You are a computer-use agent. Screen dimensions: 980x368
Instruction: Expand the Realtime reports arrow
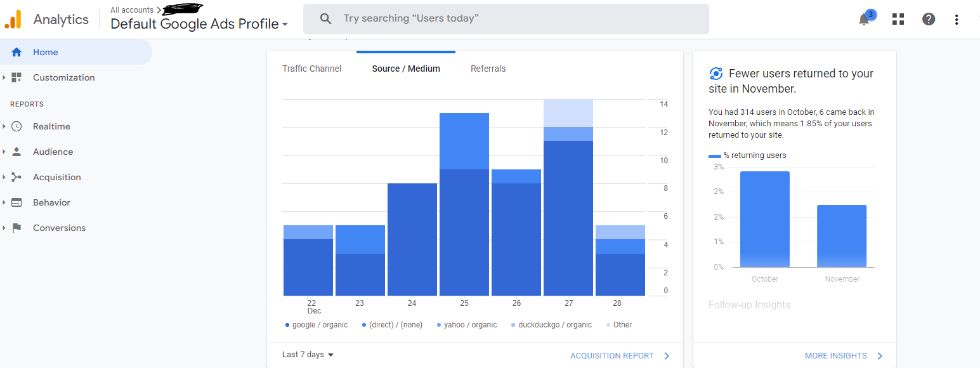[4, 126]
